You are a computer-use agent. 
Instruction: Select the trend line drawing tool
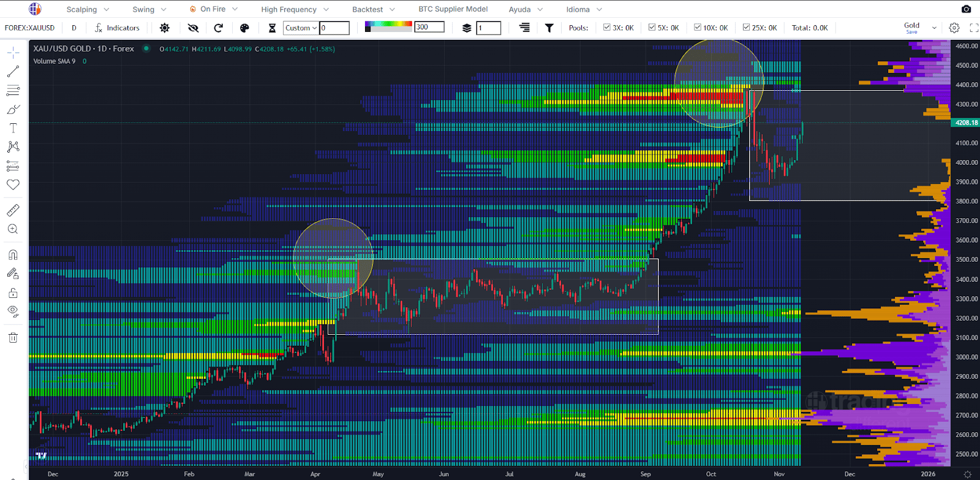point(13,72)
